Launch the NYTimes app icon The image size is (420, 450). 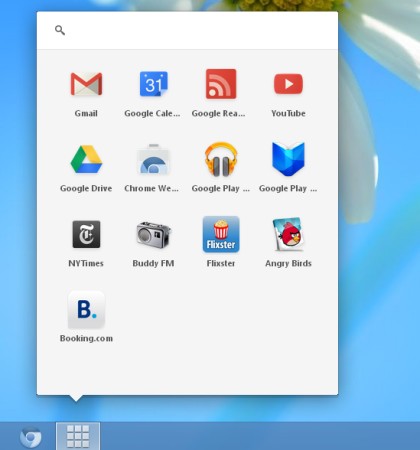(86, 234)
